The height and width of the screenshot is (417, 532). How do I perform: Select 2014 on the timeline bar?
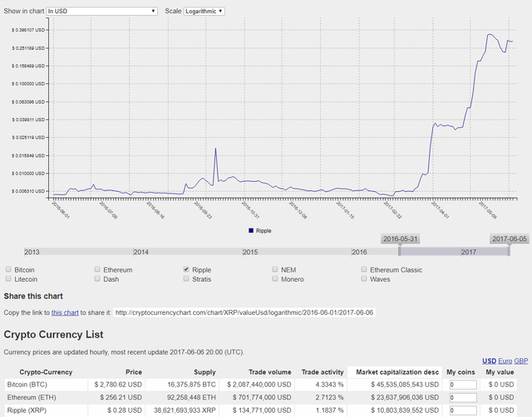click(x=141, y=252)
